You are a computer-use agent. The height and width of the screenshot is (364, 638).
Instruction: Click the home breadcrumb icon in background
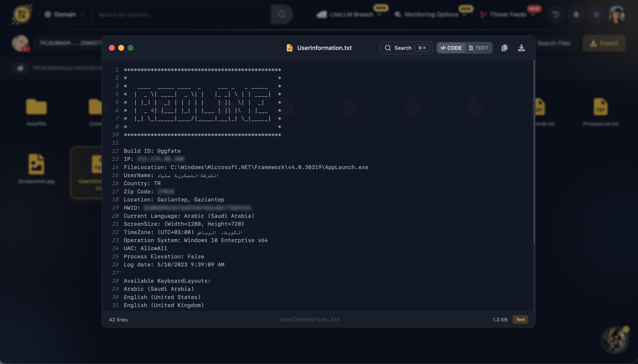[x=20, y=68]
